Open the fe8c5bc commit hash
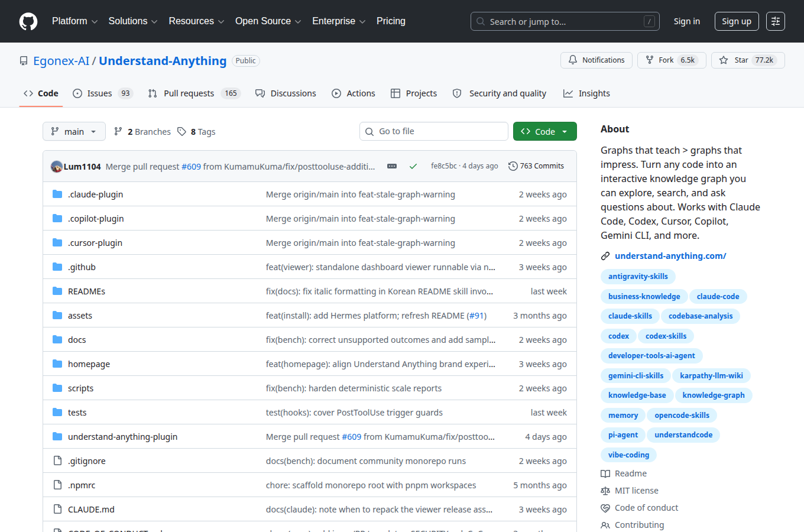Viewport: 804px width, 532px height. coord(444,166)
